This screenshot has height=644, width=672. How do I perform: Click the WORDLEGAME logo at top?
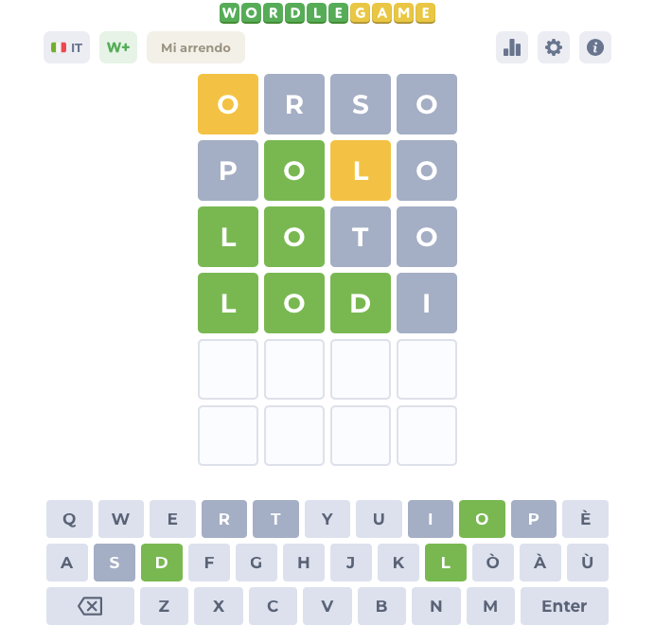[x=327, y=12]
